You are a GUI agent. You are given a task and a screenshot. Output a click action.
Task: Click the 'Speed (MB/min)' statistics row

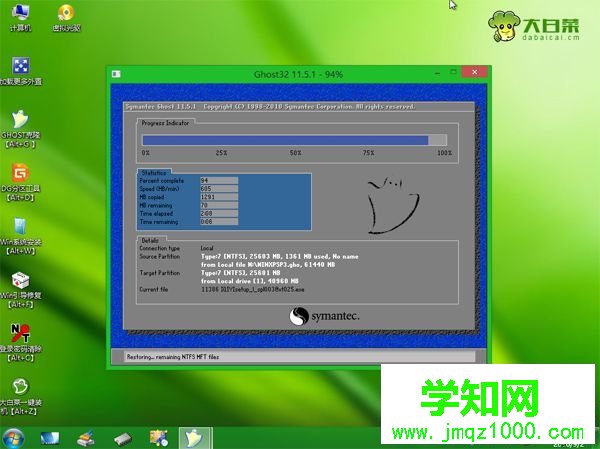pos(189,189)
